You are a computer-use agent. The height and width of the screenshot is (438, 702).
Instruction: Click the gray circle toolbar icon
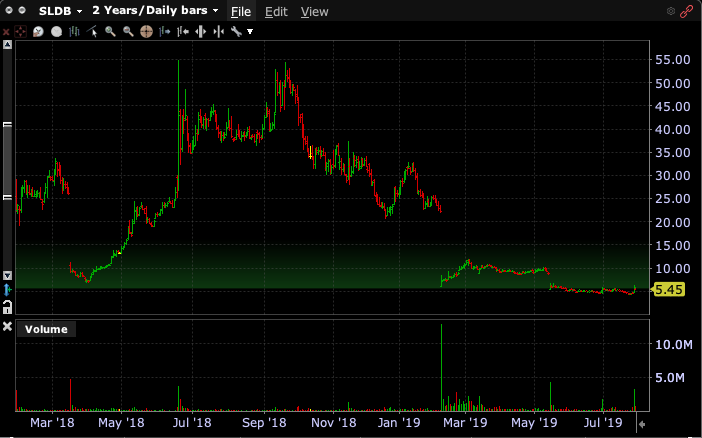click(56, 31)
